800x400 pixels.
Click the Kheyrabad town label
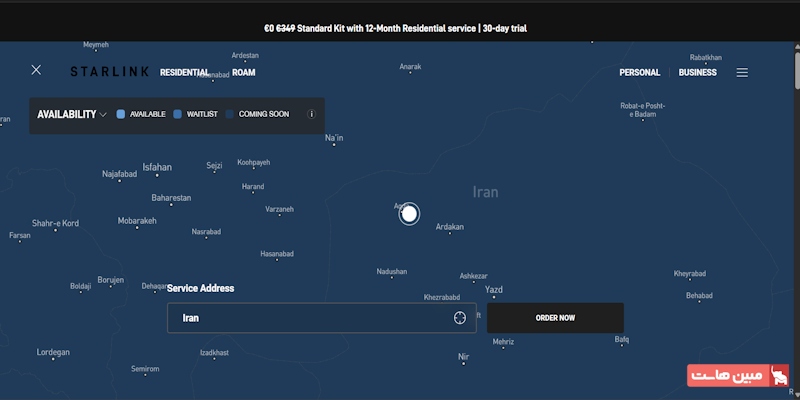[690, 273]
